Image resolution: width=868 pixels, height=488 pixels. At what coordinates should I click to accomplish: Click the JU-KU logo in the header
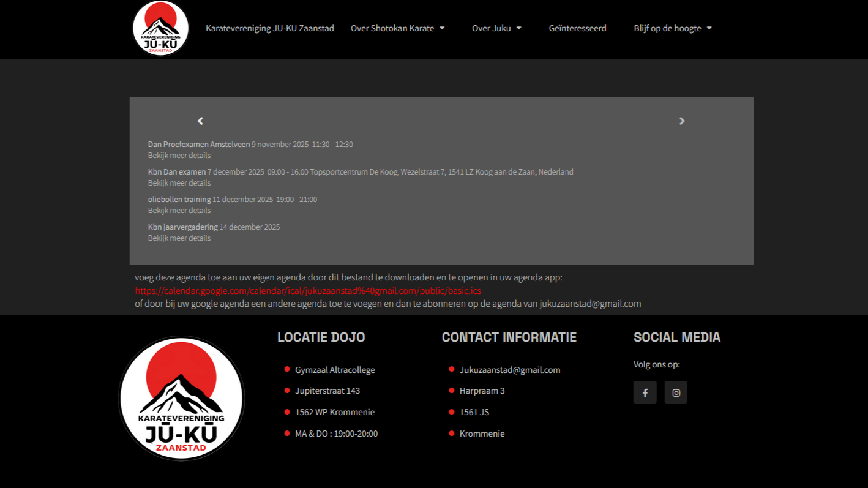click(160, 28)
